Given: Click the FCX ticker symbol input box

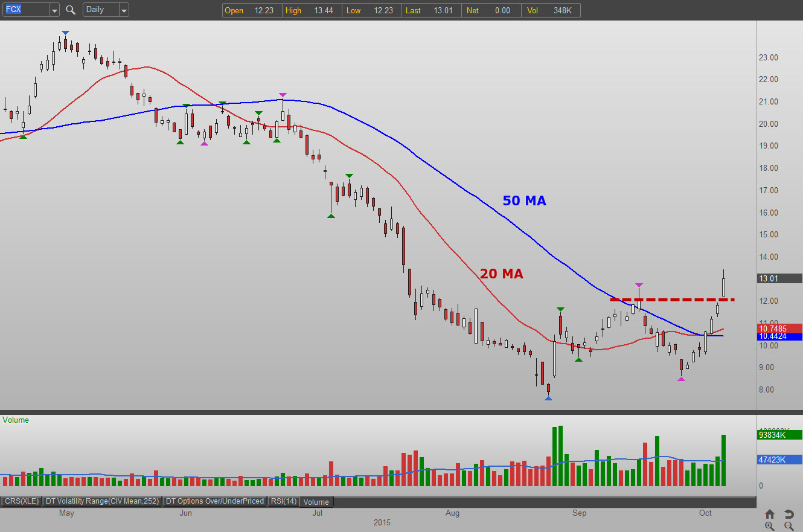Looking at the screenshot, I should pos(25,10).
